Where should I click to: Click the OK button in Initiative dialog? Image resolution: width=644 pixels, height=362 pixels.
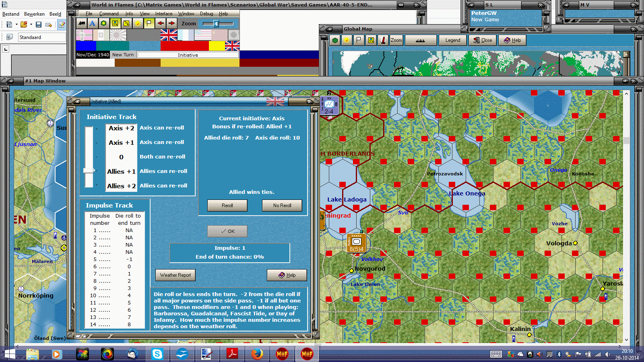[x=227, y=231]
